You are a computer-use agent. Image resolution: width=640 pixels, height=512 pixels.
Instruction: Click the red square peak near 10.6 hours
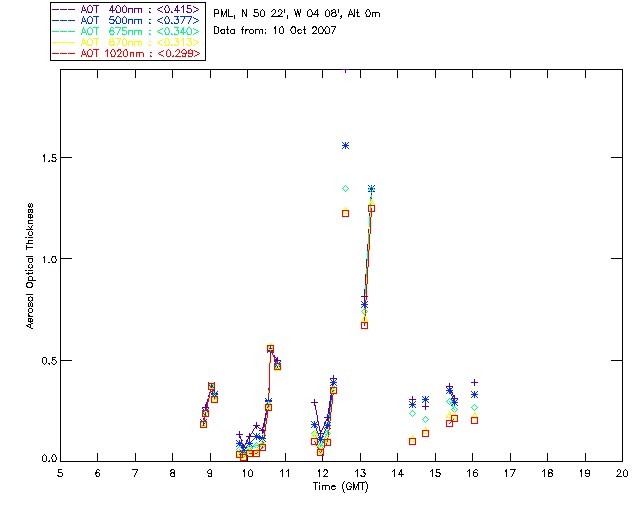[270, 349]
